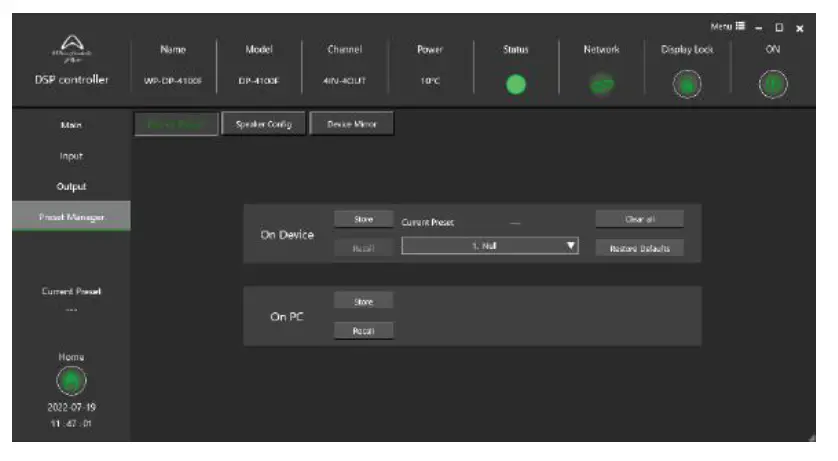The image size is (838, 461).
Task: Open the Output section
Action: coord(71,186)
